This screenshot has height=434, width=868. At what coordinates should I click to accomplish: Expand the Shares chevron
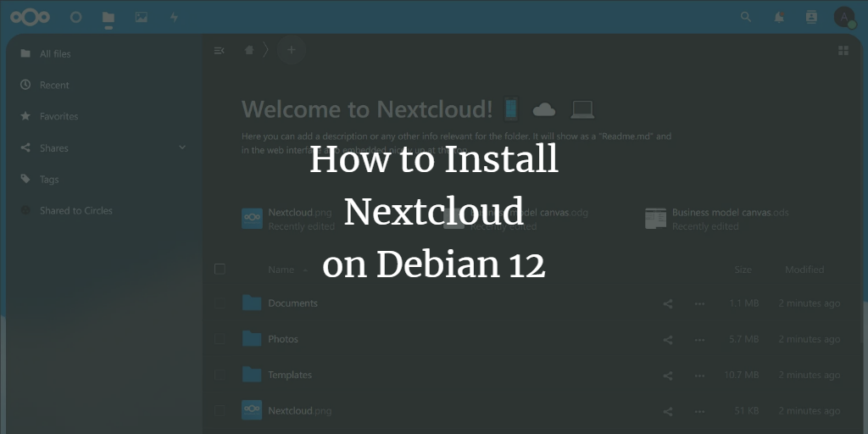(182, 147)
